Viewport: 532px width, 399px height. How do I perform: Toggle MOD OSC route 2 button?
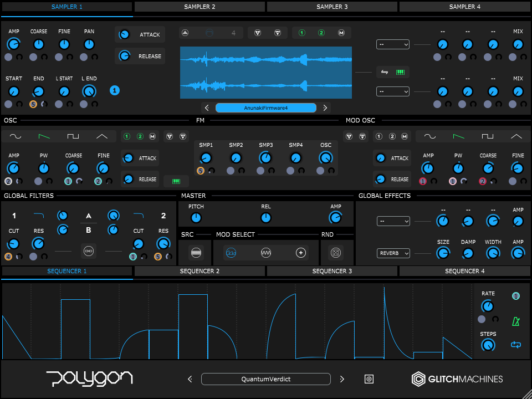[x=392, y=136]
